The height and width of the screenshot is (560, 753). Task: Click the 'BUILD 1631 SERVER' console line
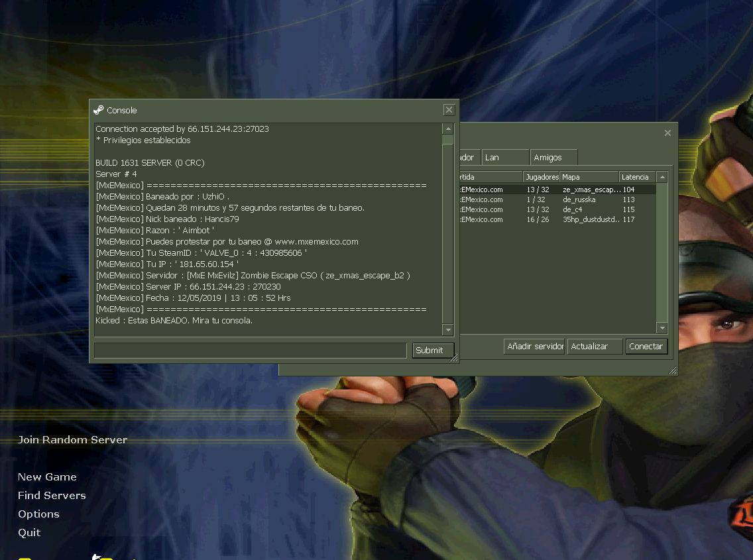pos(150,163)
